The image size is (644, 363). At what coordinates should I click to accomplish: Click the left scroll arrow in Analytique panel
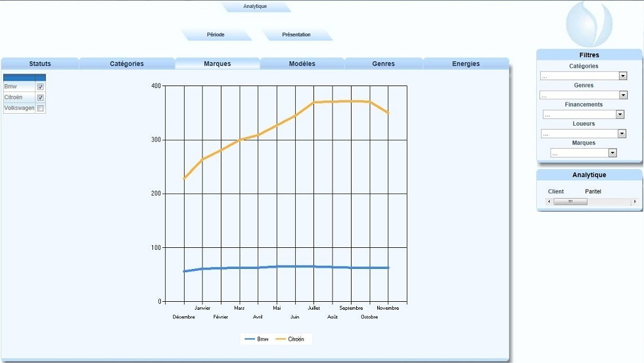[x=549, y=201]
